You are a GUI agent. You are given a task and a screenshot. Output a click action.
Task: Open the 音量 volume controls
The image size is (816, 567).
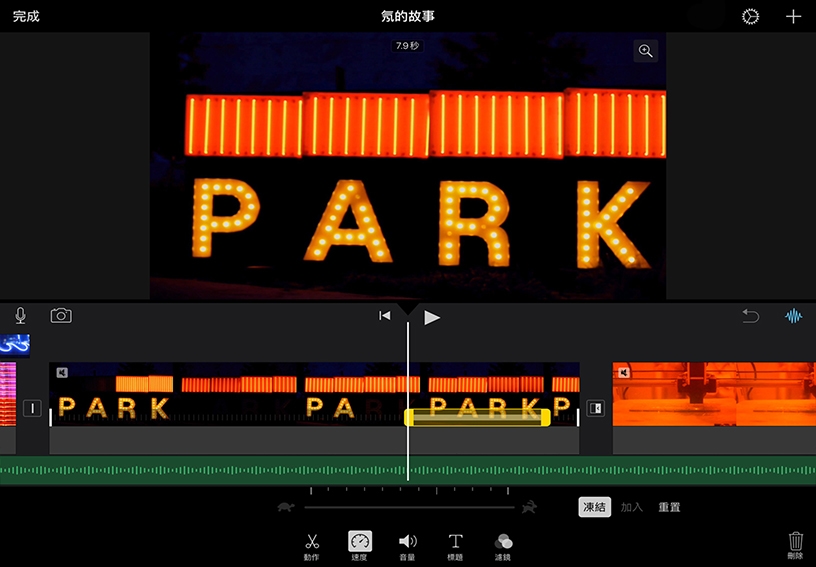(x=408, y=546)
